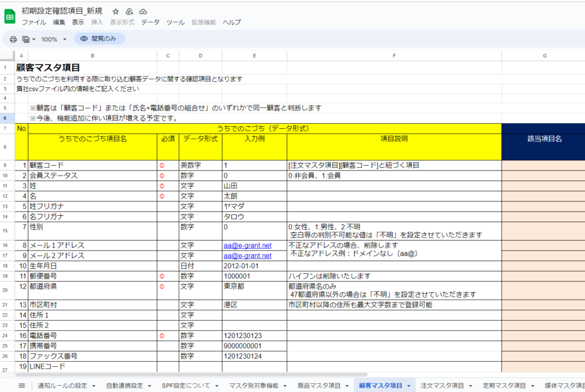Open dropdown arrow on 顧客マスタ項目 tab
Screen dimensions: 585x392
(x=408, y=386)
